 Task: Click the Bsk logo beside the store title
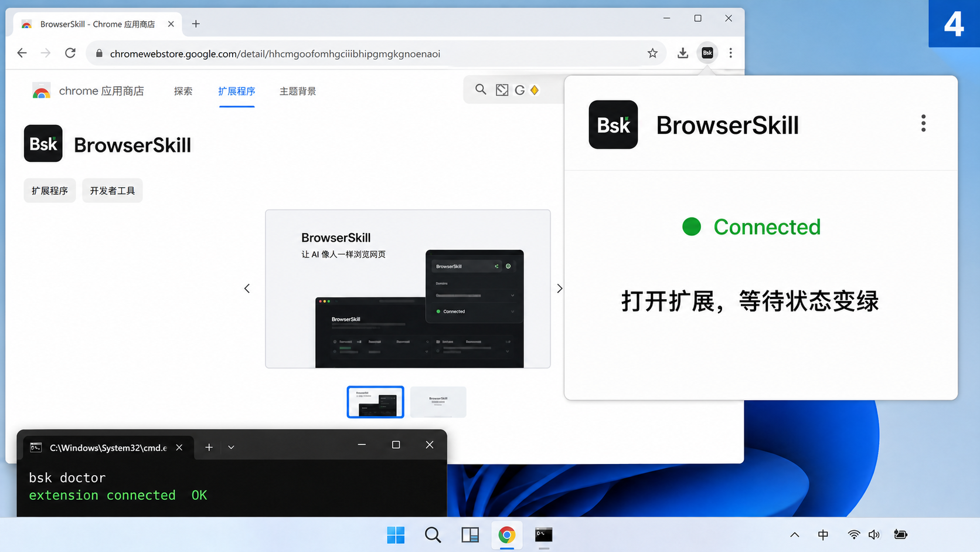pyautogui.click(x=43, y=143)
